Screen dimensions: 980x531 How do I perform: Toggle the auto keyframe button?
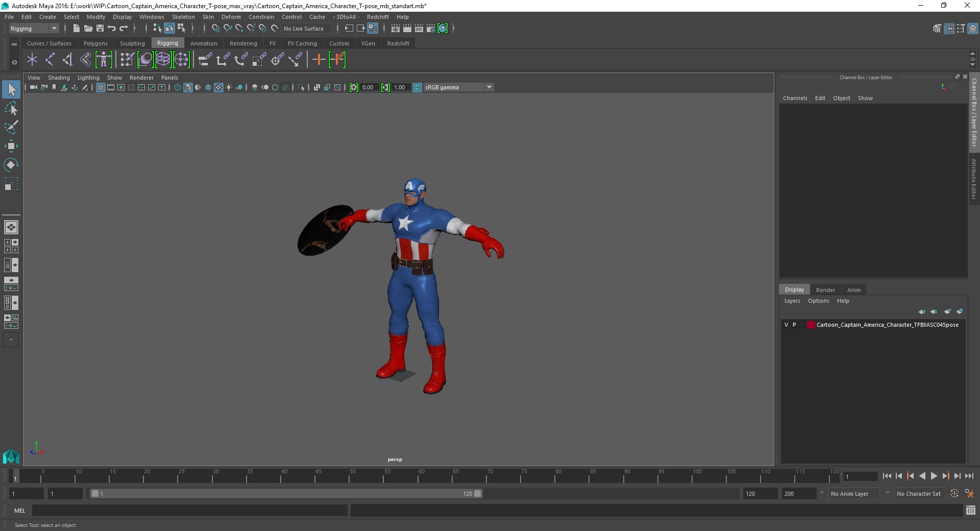click(954, 494)
